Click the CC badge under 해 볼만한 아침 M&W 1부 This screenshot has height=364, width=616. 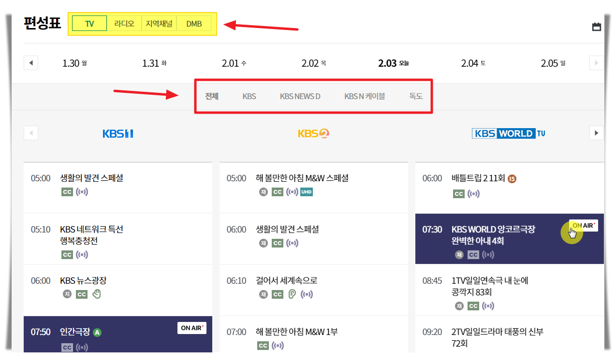click(263, 346)
